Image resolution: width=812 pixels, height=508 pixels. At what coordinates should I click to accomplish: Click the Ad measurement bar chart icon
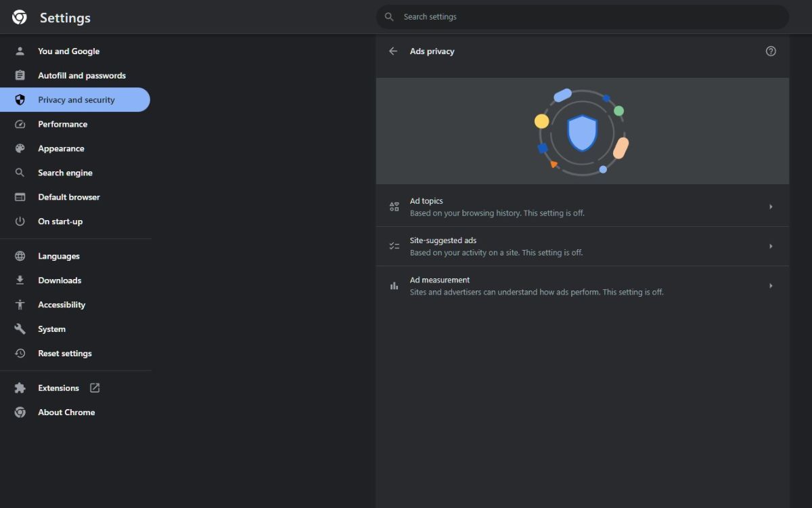click(394, 285)
